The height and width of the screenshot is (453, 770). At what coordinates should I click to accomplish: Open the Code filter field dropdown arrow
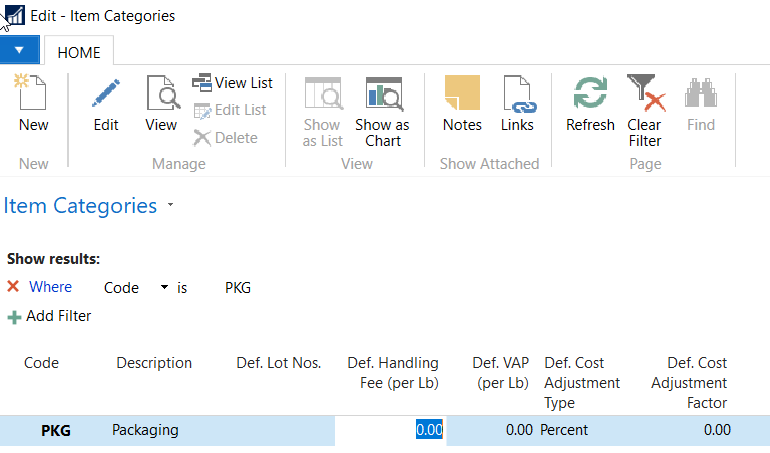pos(164,288)
